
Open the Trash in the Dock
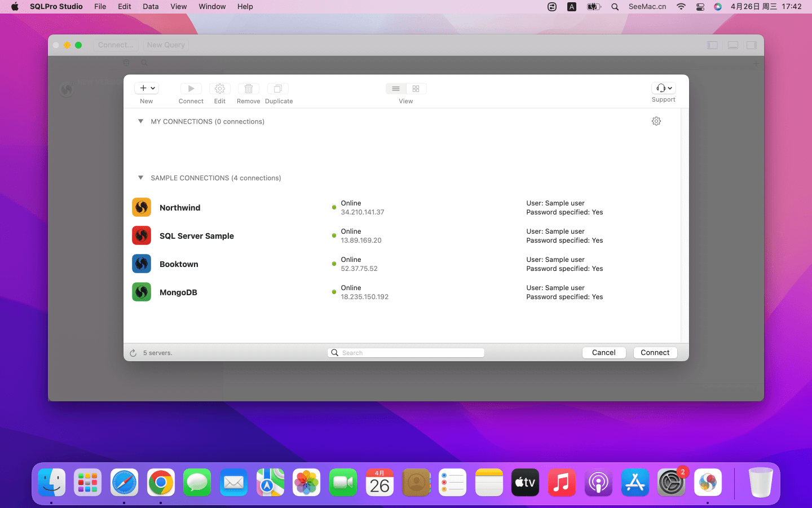[x=761, y=483]
